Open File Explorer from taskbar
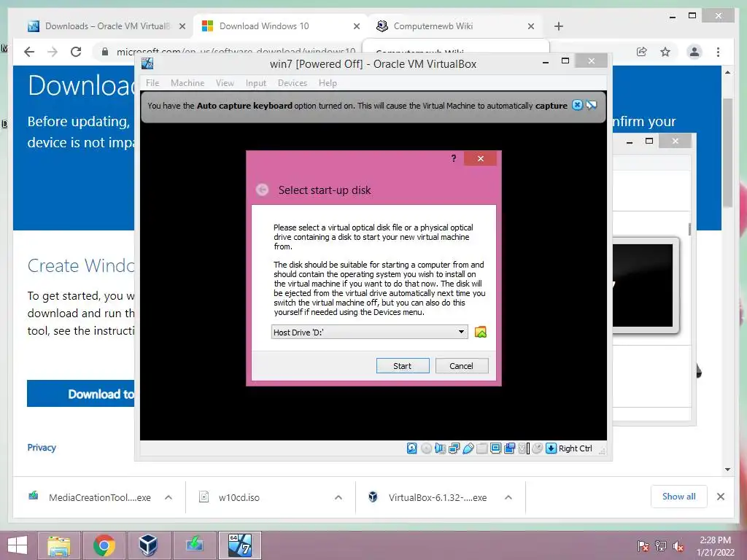 [x=59, y=545]
